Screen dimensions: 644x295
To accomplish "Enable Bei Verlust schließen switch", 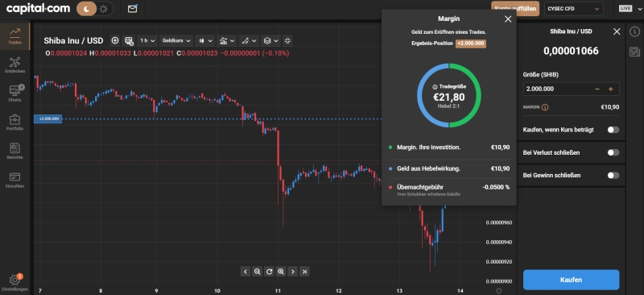I will 613,152.
